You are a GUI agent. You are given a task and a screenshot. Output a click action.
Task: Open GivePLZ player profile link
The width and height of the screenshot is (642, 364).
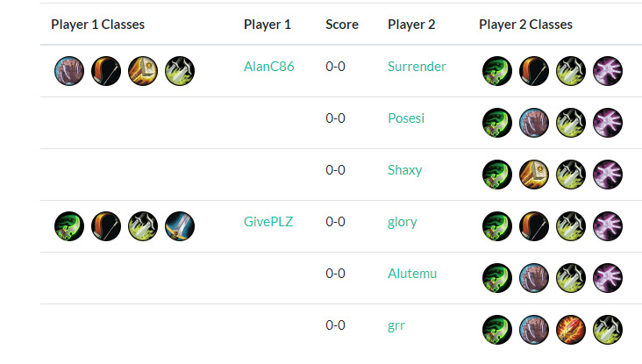coord(267,222)
